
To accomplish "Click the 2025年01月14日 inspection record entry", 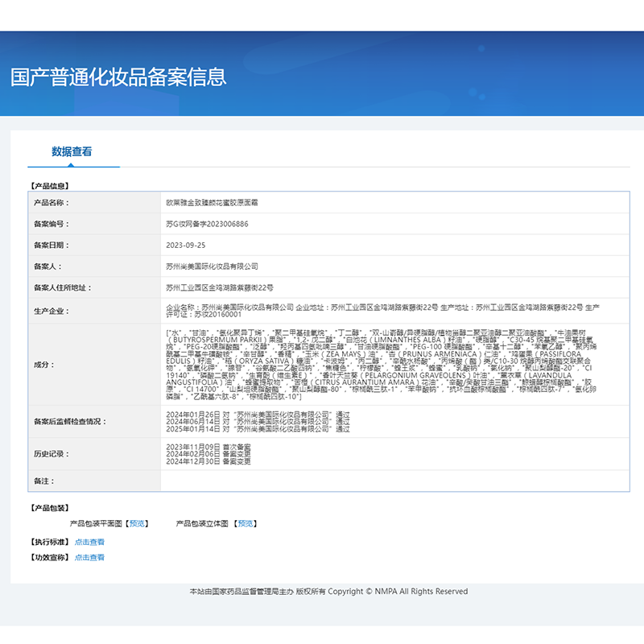I will 258,429.
